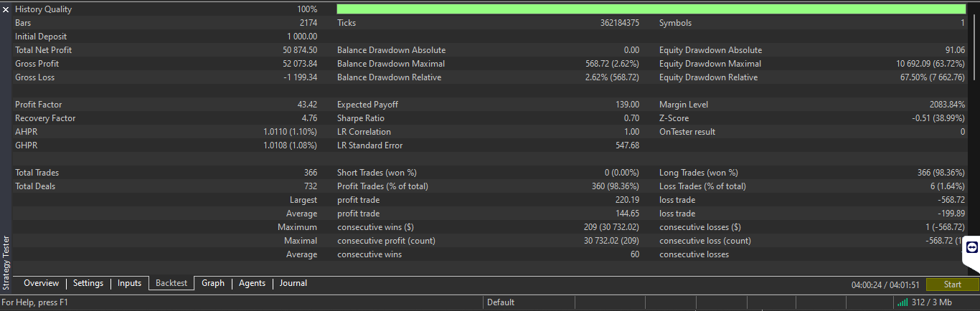Open the Overview tab

[41, 284]
